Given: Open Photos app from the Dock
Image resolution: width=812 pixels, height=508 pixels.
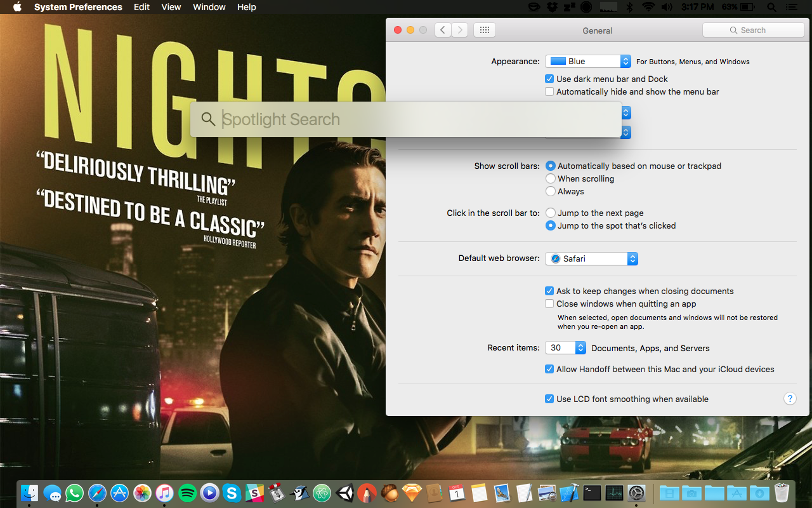Looking at the screenshot, I should [142, 493].
